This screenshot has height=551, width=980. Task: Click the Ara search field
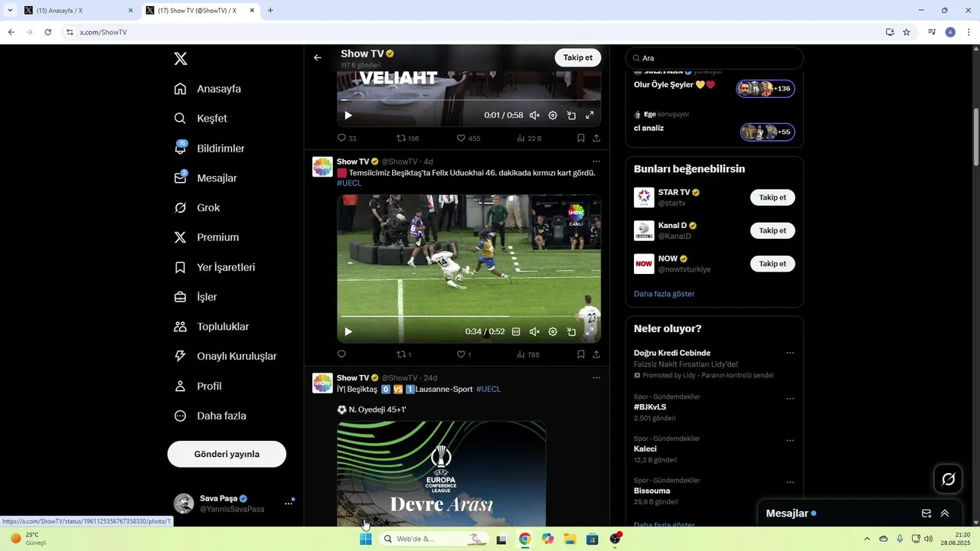(714, 58)
